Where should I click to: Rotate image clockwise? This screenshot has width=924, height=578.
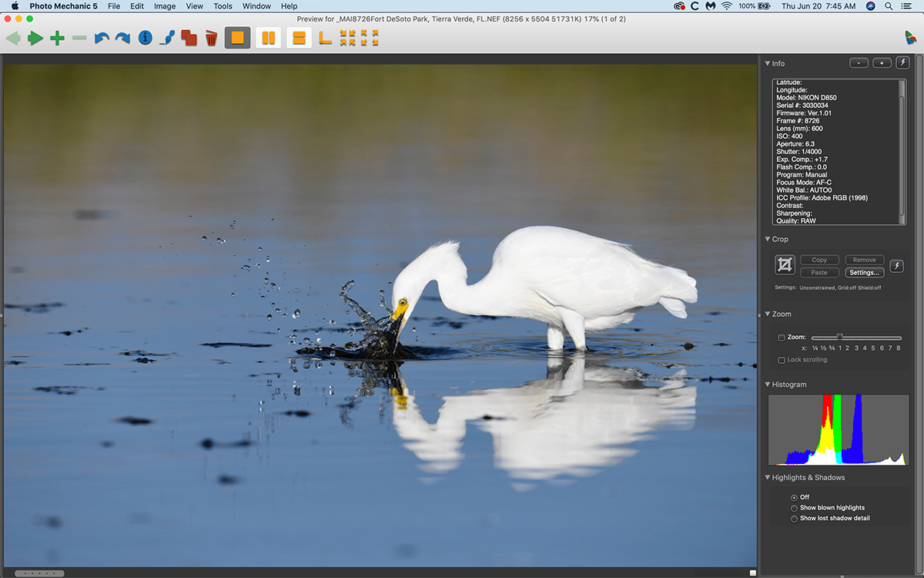tap(122, 38)
